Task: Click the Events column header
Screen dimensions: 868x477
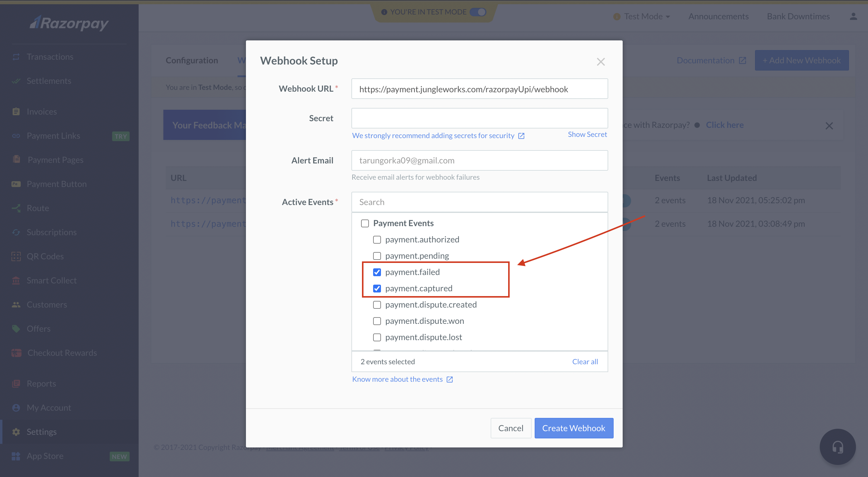Action: (667, 178)
